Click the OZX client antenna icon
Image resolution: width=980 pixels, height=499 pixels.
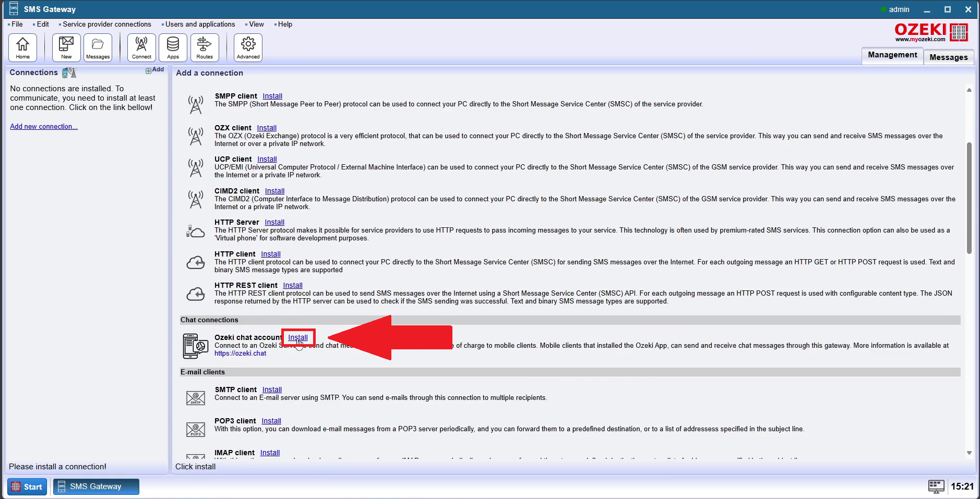(x=196, y=136)
